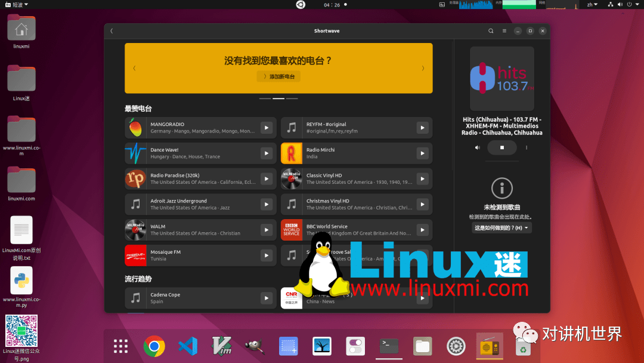This screenshot has width=644, height=363.
Task: Click the 流行趋势 section heading
Action: (x=138, y=279)
